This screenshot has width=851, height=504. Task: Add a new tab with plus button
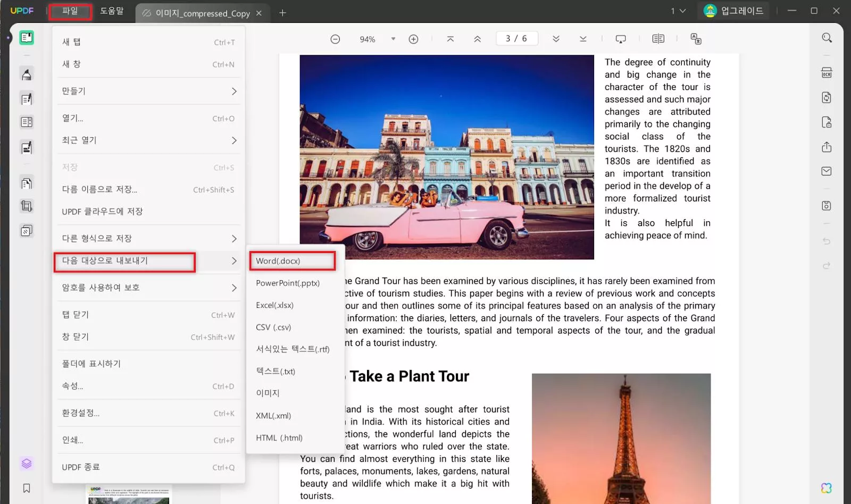coord(282,13)
